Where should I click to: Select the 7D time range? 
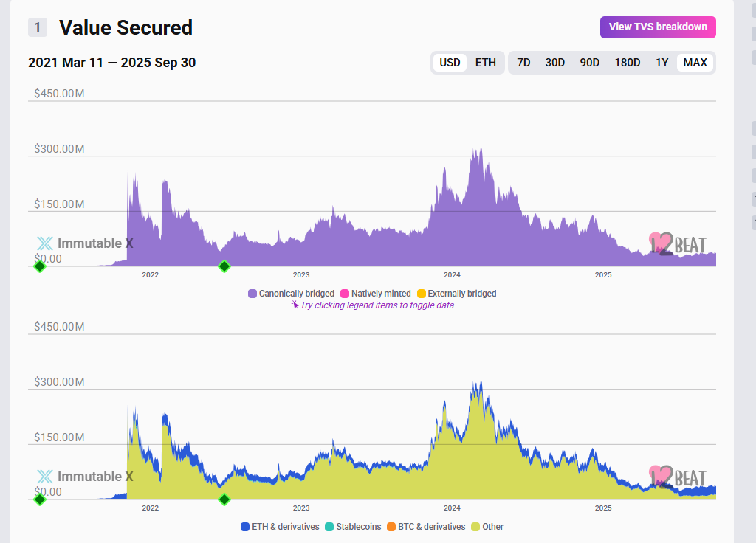[523, 63]
